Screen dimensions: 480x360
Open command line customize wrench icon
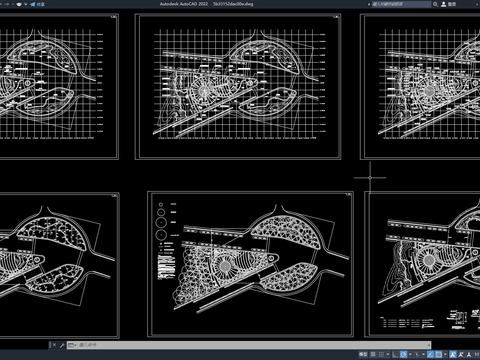point(62,345)
